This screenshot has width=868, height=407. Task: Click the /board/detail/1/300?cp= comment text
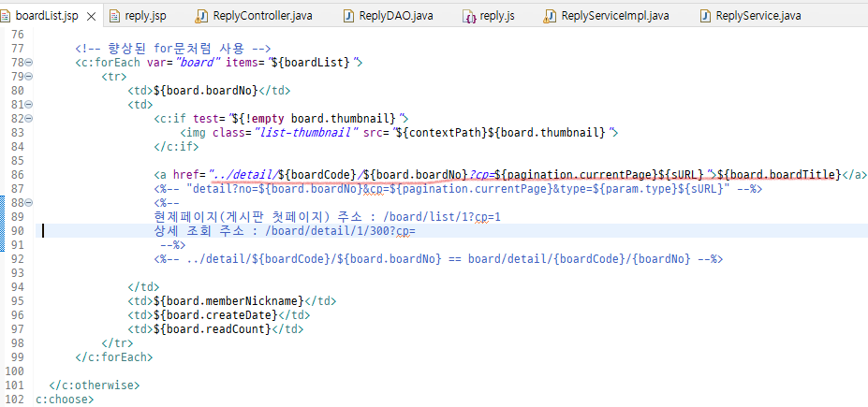tap(340, 231)
